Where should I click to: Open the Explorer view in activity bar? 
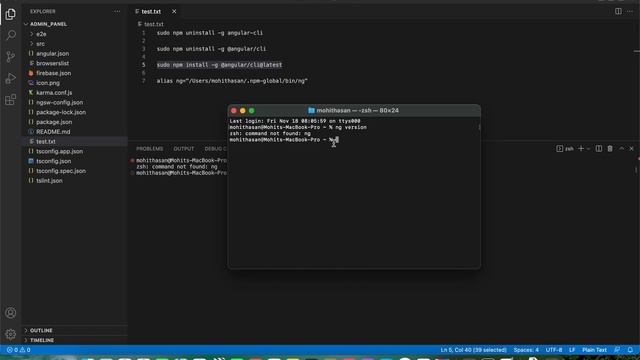point(11,14)
